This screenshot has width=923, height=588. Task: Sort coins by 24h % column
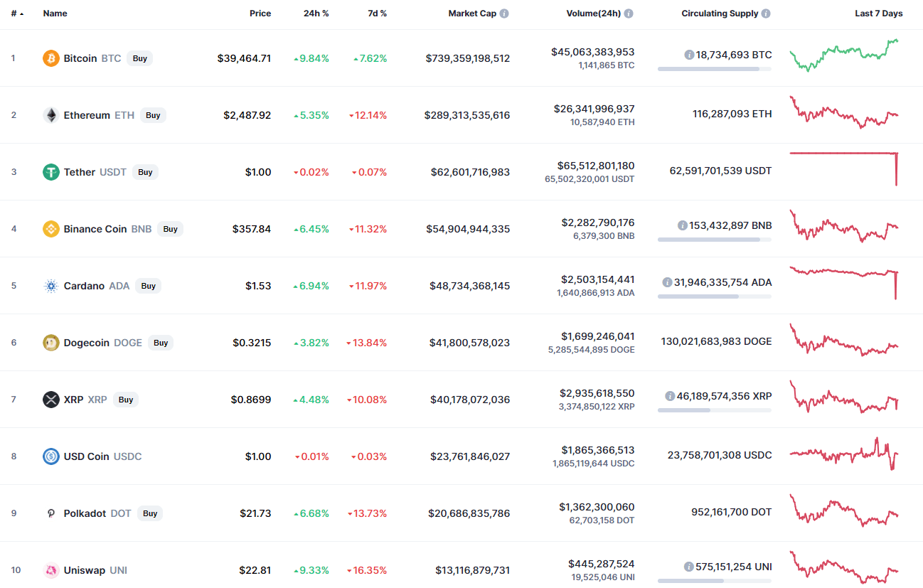pos(316,14)
